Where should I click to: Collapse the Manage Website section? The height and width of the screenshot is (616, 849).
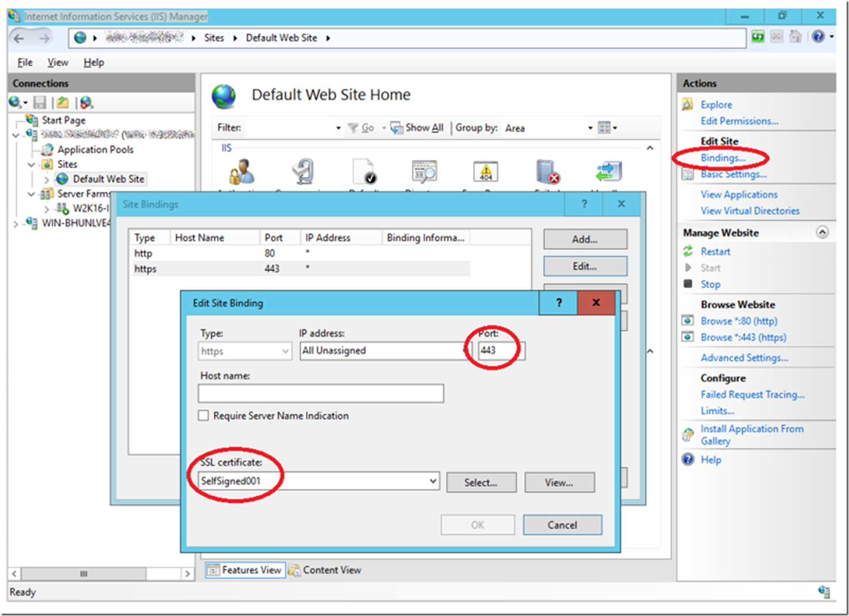tap(823, 232)
